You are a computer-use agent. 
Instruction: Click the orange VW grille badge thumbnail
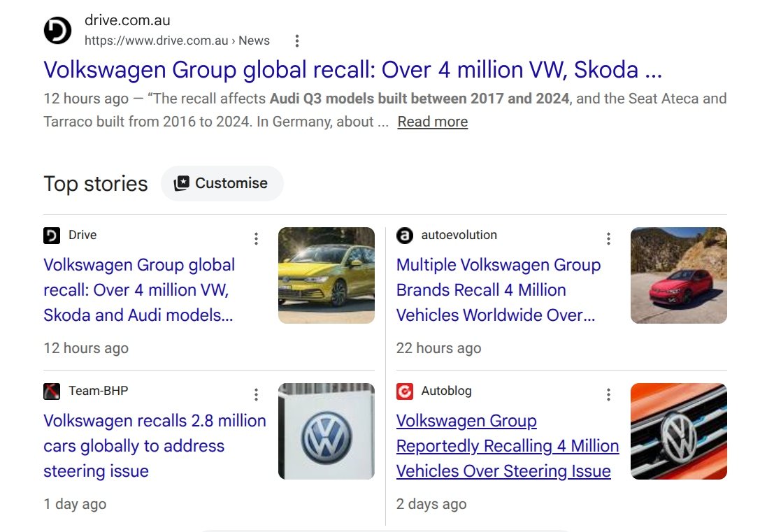click(679, 431)
